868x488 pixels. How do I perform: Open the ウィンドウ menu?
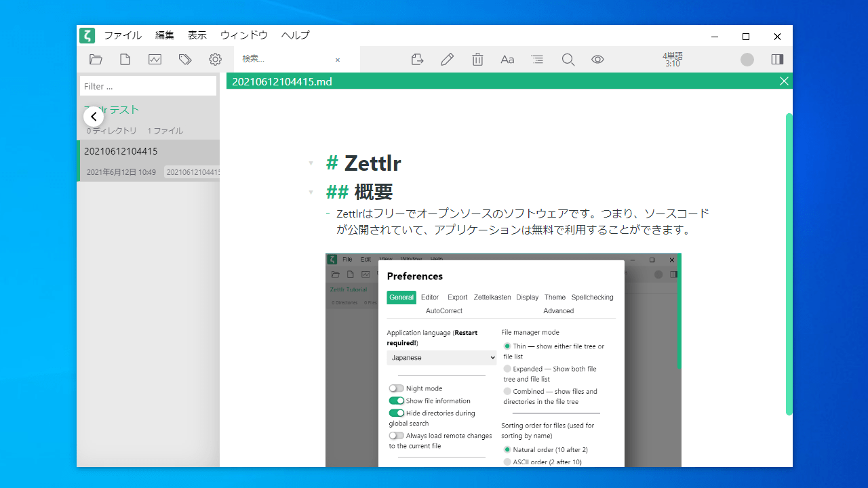(x=244, y=35)
